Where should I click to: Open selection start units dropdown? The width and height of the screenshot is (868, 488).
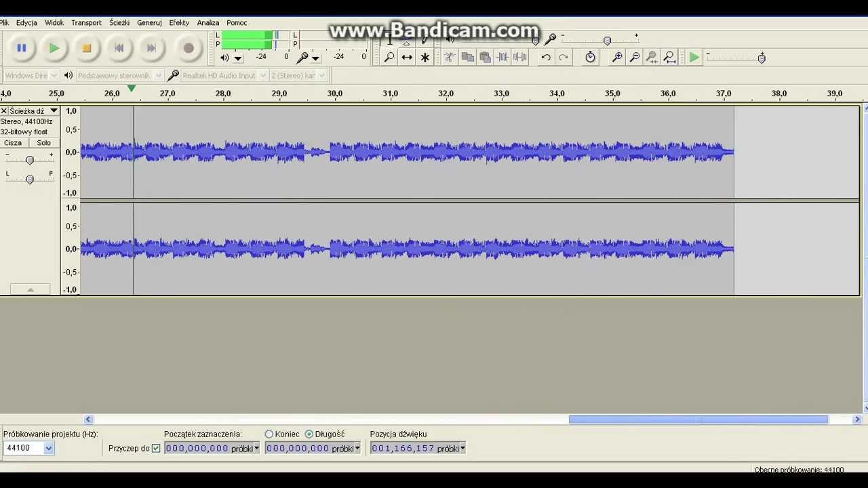(256, 448)
